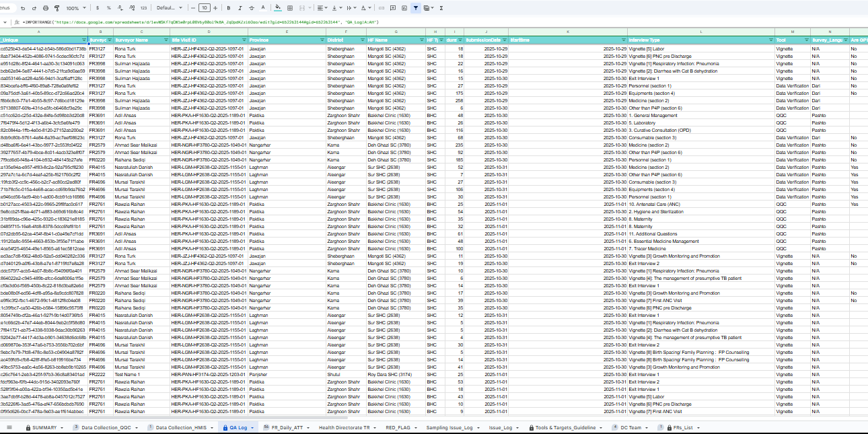Viewport: 868px width, 434px height.
Task: Open Sampling Issue_Log sheet tab
Action: (x=449, y=427)
